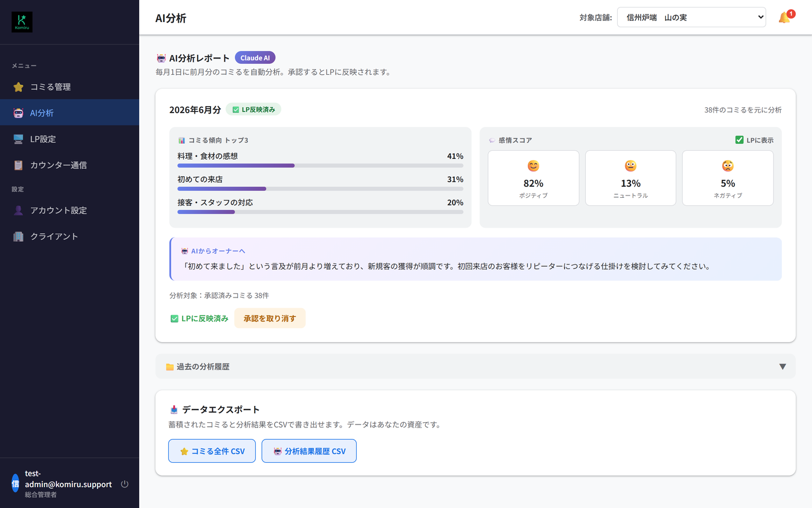Click the star icon beside コミる管理

coord(19,87)
